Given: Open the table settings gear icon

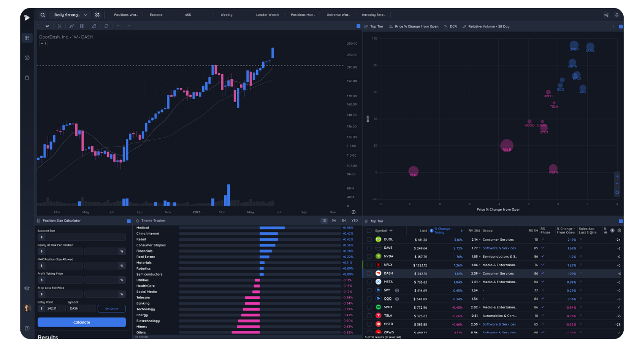Looking at the screenshot, I should click(619, 231).
